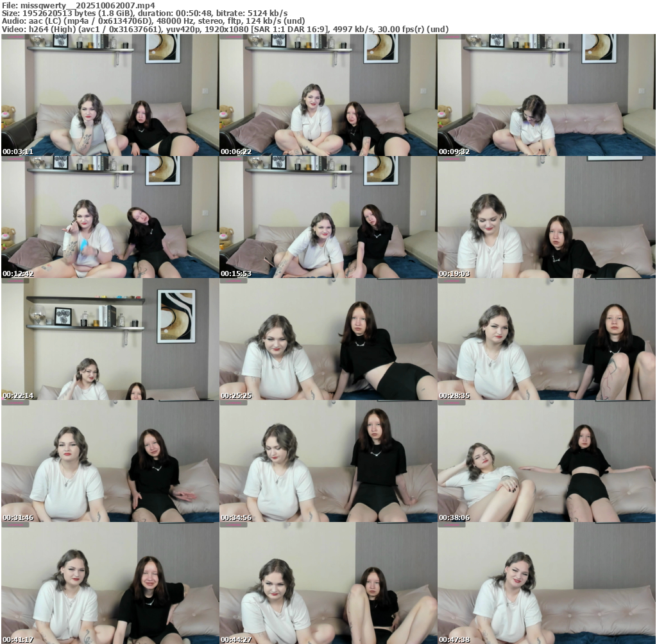The width and height of the screenshot is (657, 644).
Task: Open the thumbnail marked 00:31:46
Action: (110, 461)
